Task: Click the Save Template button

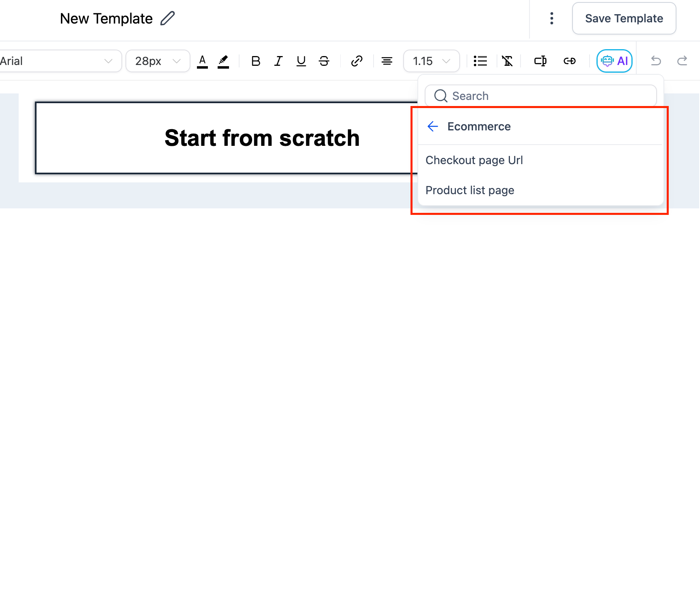Action: [x=624, y=18]
